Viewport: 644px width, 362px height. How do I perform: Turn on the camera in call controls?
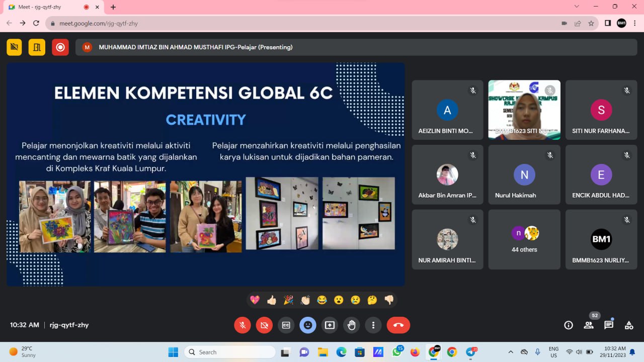tap(264, 325)
